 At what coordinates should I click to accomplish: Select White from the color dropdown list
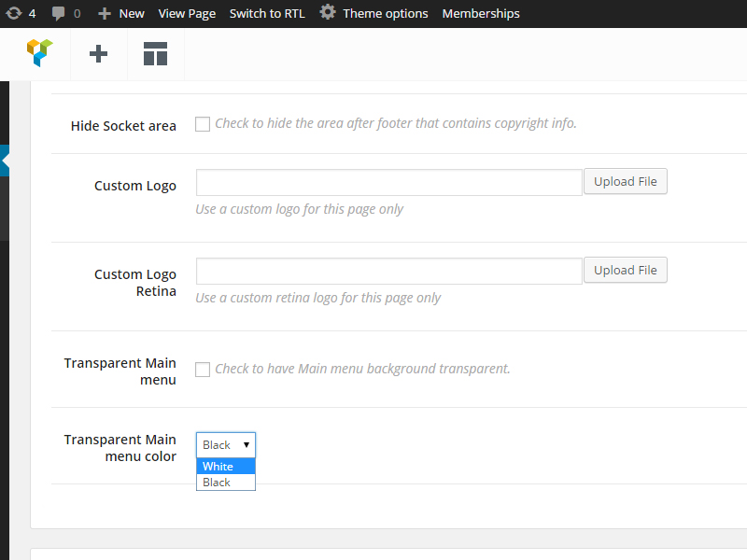click(x=225, y=467)
